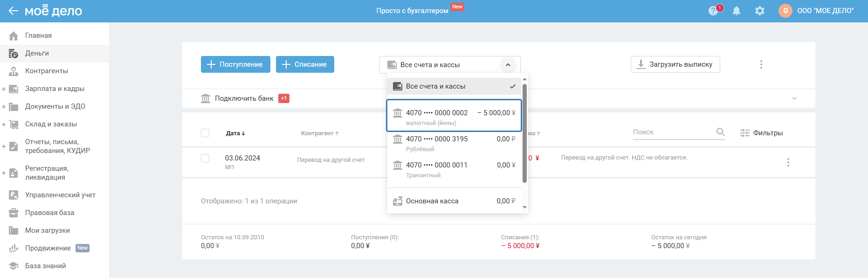This screenshot has height=278, width=868.
Task: Click Подключить банк link
Action: tap(244, 98)
